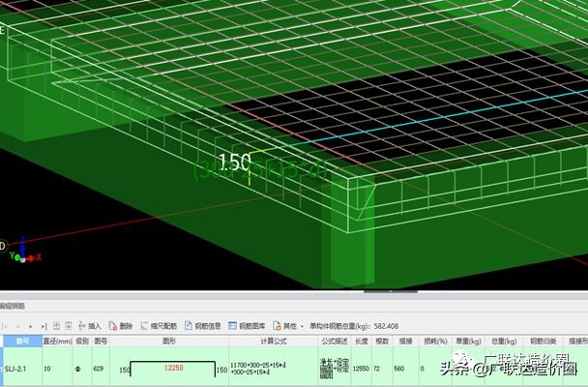Select the 长度 column header
588x387 pixels.
362,342
